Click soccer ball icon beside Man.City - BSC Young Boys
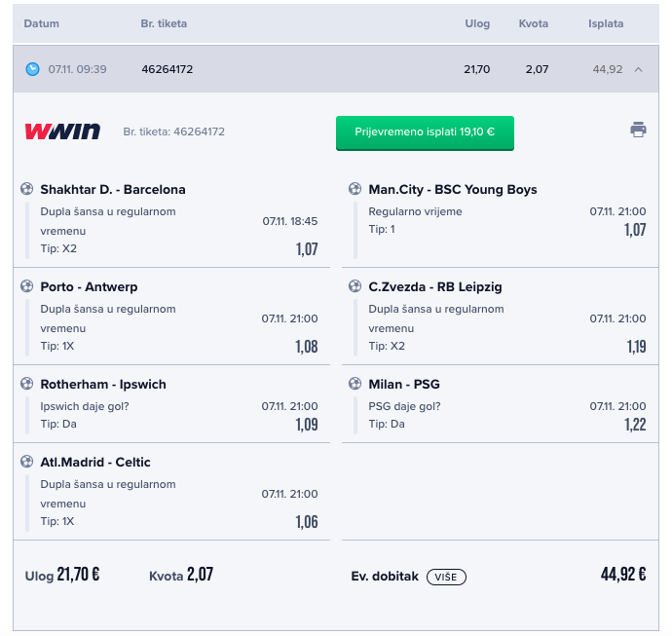The width and height of the screenshot is (672, 636). pyautogui.click(x=355, y=189)
